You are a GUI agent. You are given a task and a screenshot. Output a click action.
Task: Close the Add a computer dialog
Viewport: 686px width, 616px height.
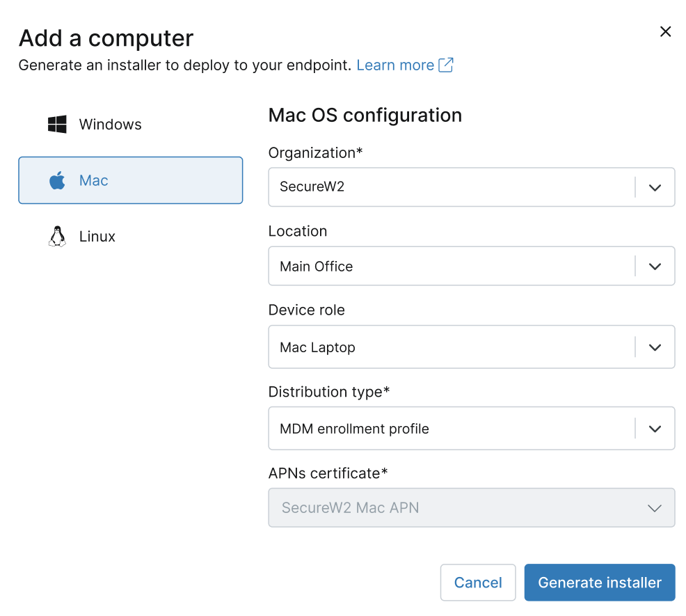coord(665,31)
